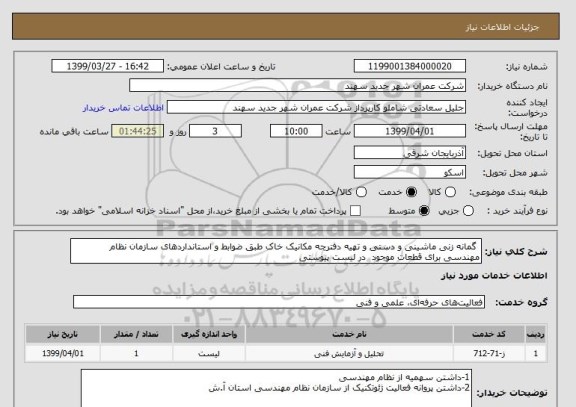Image resolution: width=576 pixels, height=407 pixels.
Task: Click the شماره نیاز label
Action: pos(527,67)
